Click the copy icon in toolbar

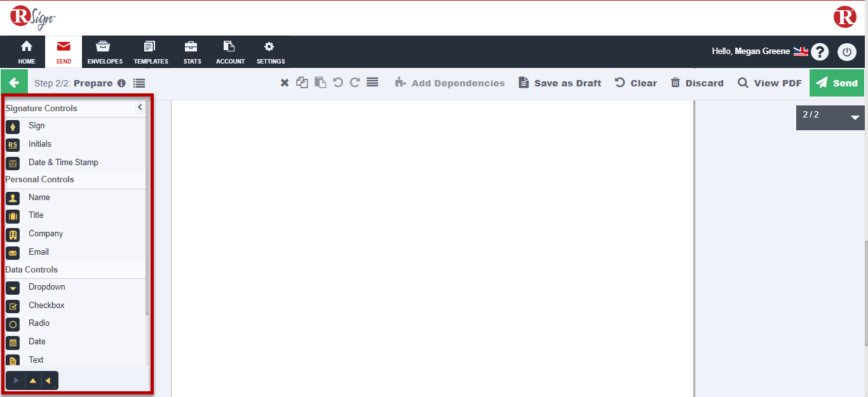click(302, 83)
